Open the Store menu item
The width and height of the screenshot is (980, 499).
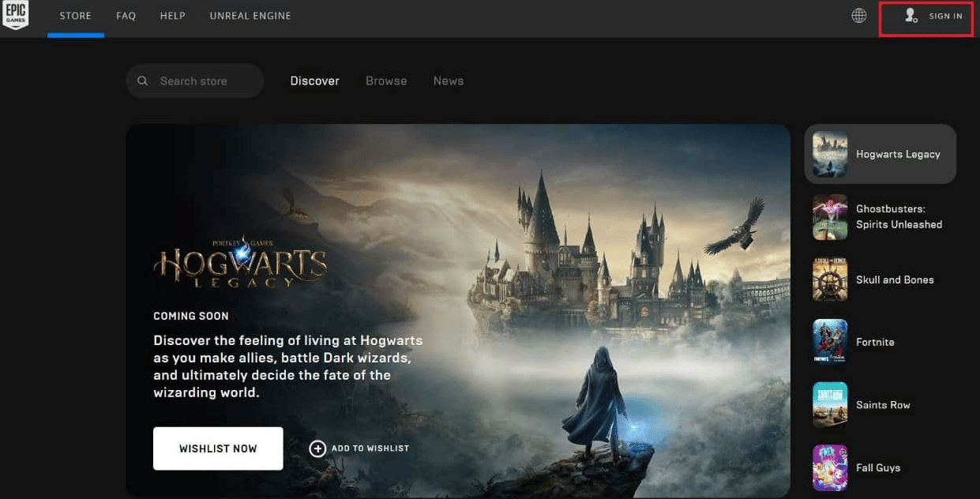(x=76, y=16)
